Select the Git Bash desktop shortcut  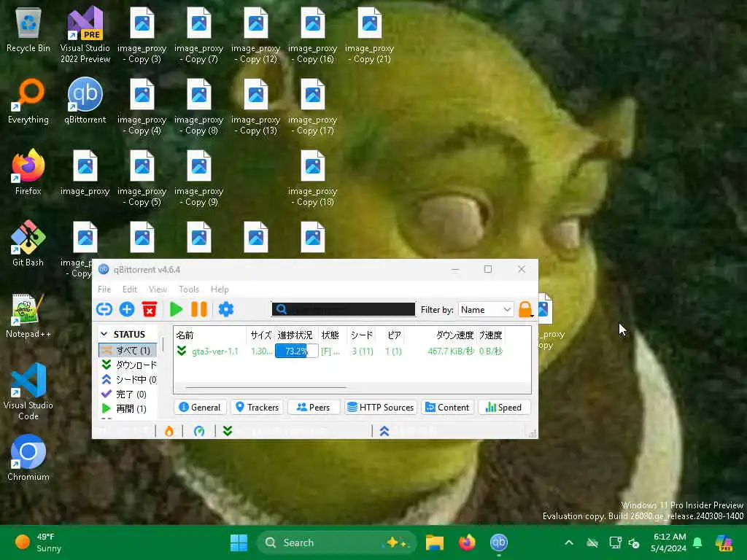tap(28, 244)
